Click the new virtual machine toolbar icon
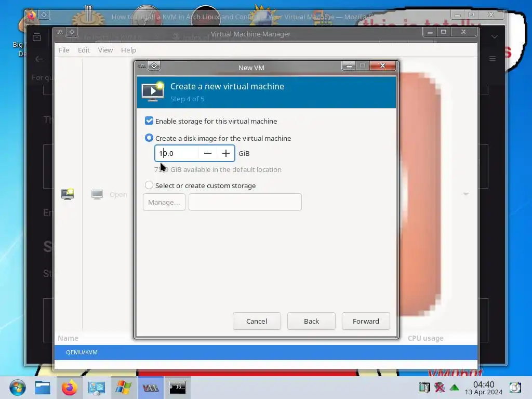Viewport: 532px width, 399px height. [x=68, y=194]
